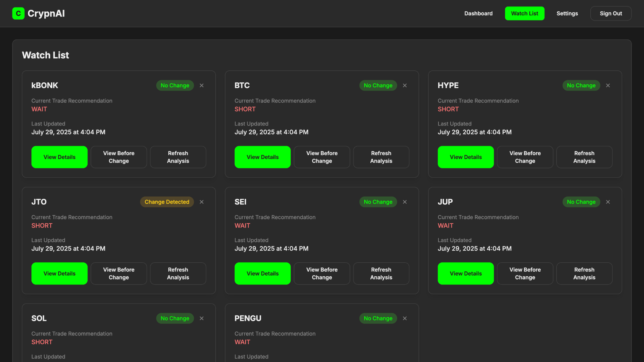Viewport: 644px width, 362px height.
Task: Refresh Analysis for JUP
Action: (x=584, y=274)
